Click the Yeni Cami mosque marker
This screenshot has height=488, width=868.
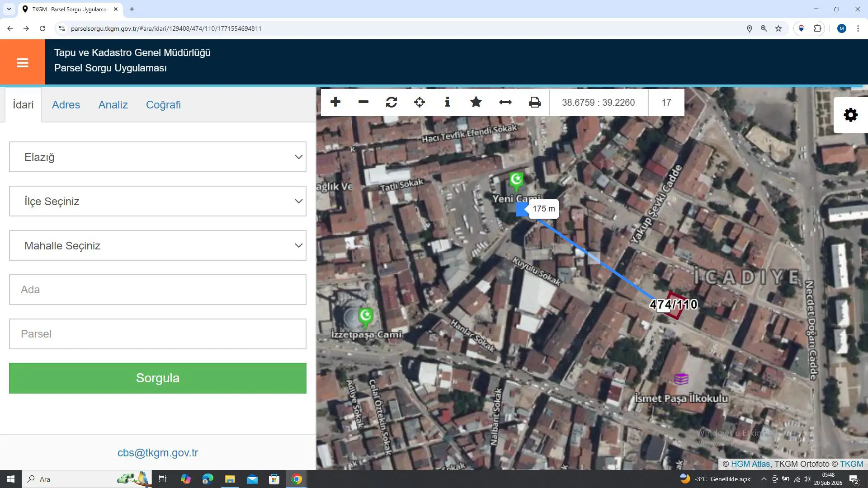click(x=516, y=181)
